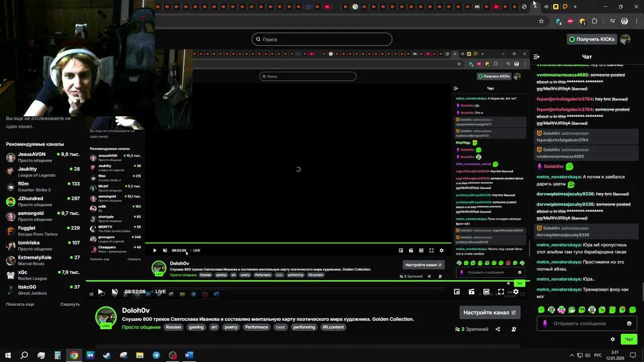Expand list with 'Показать еще'
The image size is (644, 362).
20,304
